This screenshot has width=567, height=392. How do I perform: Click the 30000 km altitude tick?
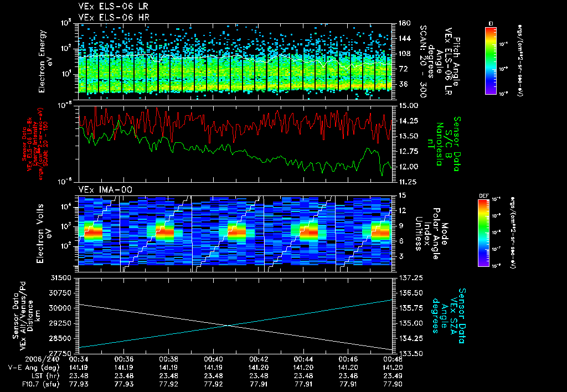coord(60,308)
